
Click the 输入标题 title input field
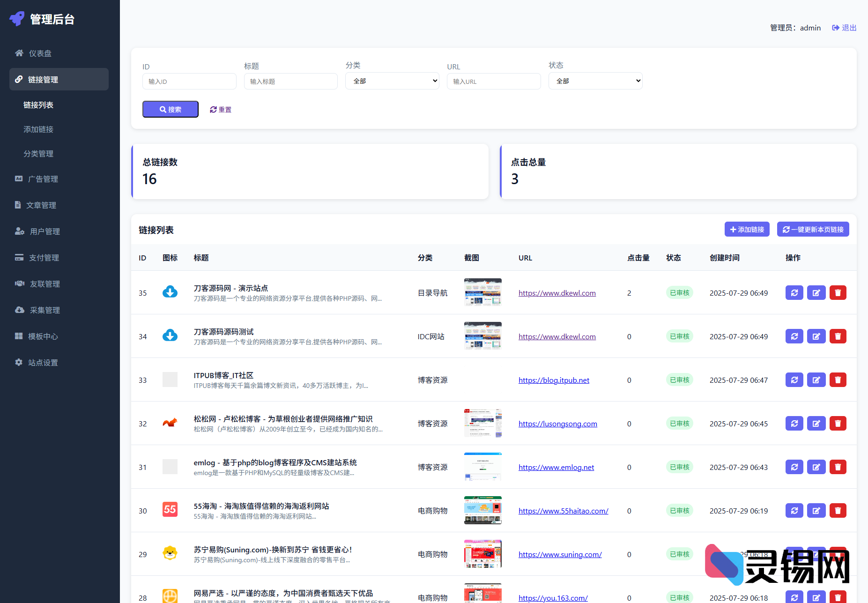290,82
